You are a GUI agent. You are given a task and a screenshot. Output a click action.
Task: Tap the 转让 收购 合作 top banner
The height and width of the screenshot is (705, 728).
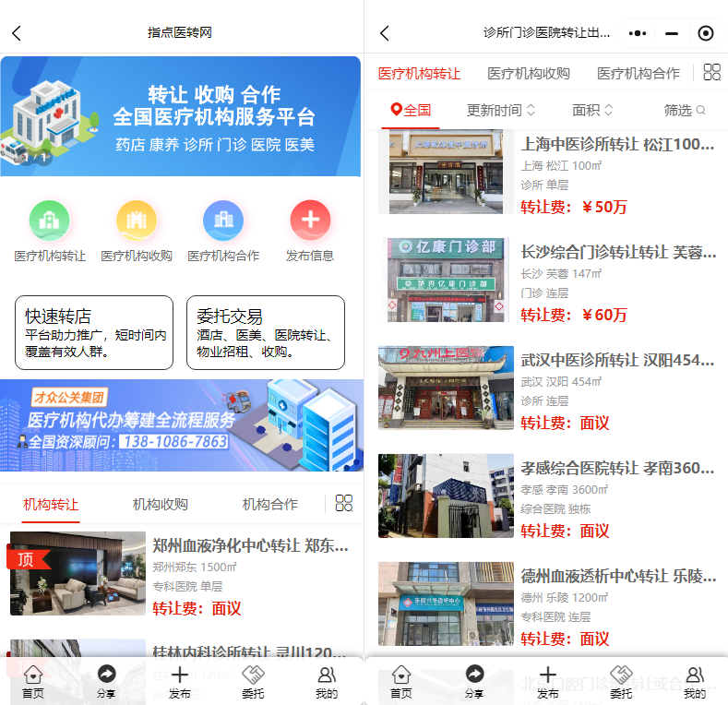(x=181, y=116)
